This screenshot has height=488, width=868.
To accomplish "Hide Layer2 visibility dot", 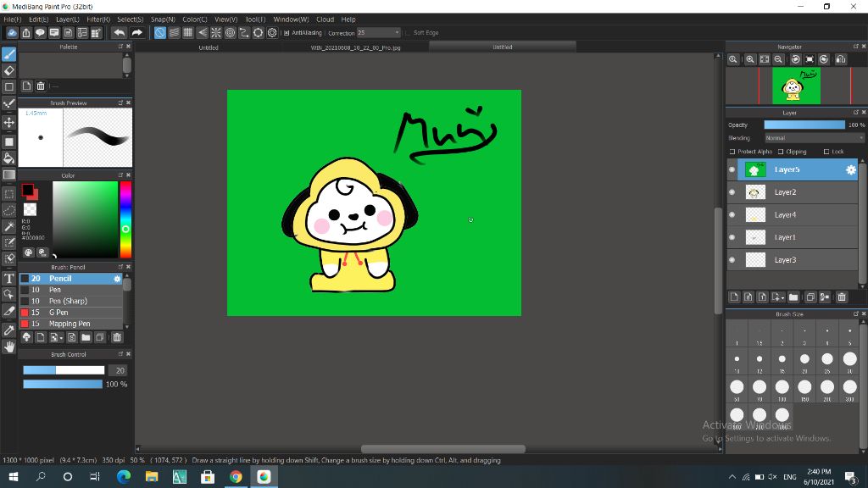I will coord(732,192).
